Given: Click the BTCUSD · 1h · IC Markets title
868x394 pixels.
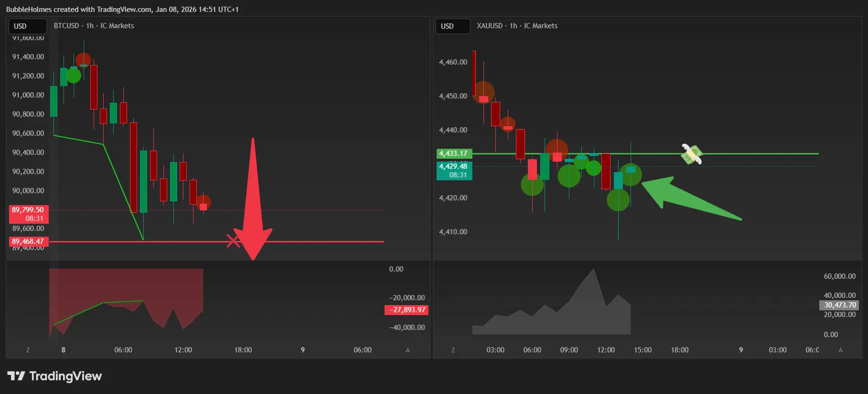Looking at the screenshot, I should point(94,26).
